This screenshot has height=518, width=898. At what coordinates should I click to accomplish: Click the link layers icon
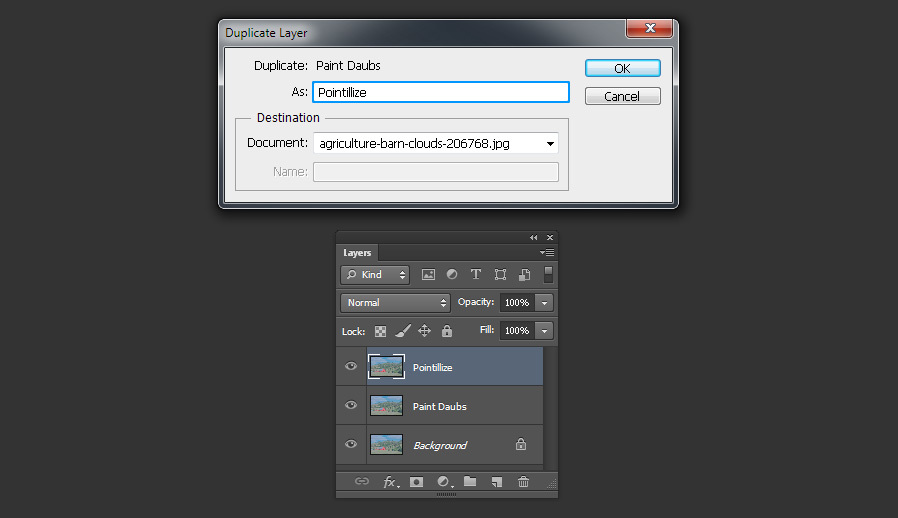coord(361,481)
